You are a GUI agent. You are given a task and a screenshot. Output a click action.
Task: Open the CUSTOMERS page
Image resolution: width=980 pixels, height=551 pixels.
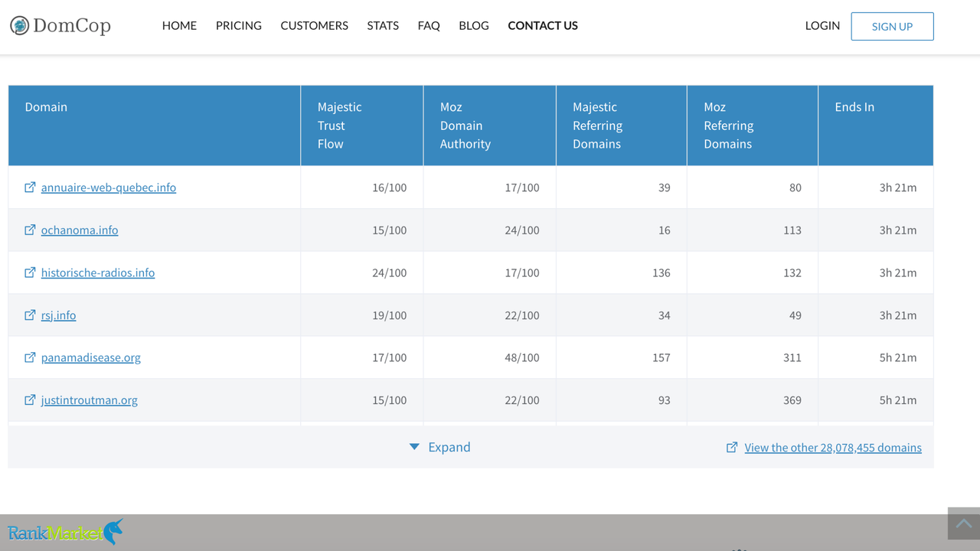[x=314, y=25]
